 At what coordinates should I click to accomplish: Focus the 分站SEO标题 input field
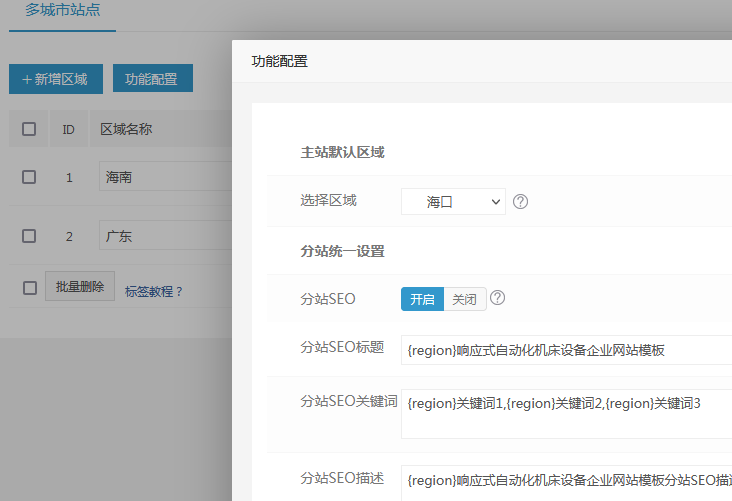pos(566,350)
